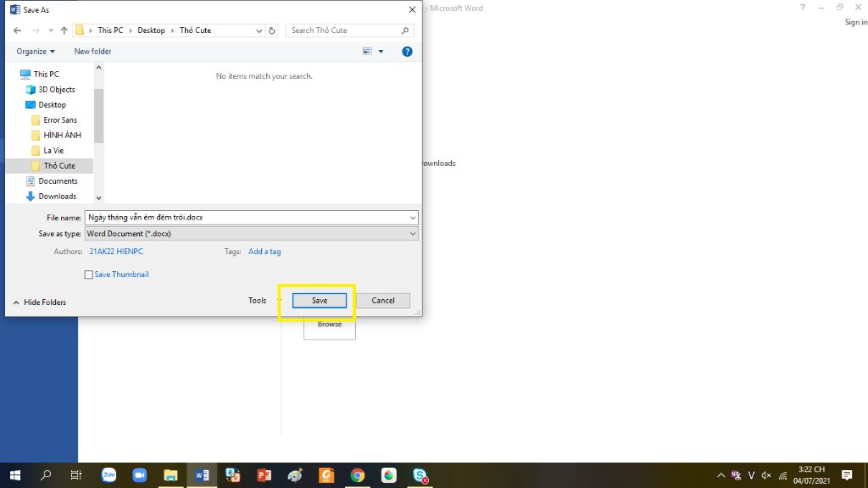
Task: Click the Cancel button
Action: (383, 301)
